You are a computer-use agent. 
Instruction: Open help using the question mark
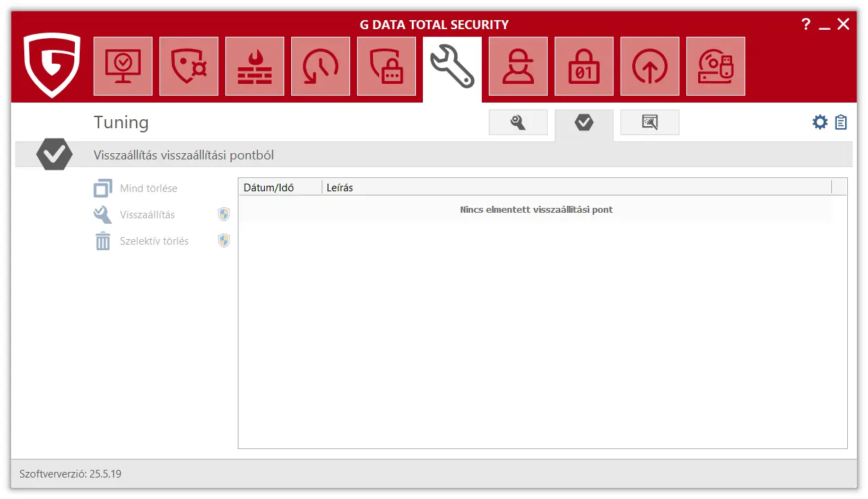click(x=806, y=24)
